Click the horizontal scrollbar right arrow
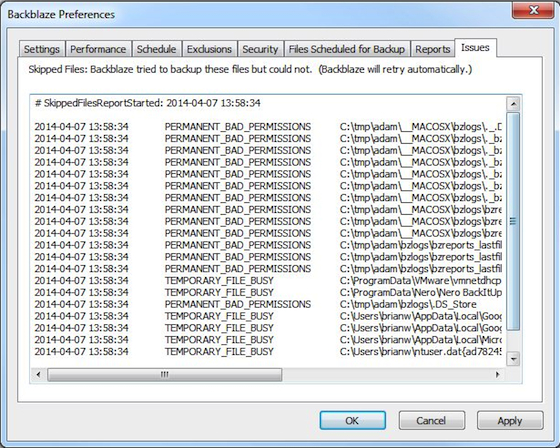The image size is (560, 448). click(498, 374)
